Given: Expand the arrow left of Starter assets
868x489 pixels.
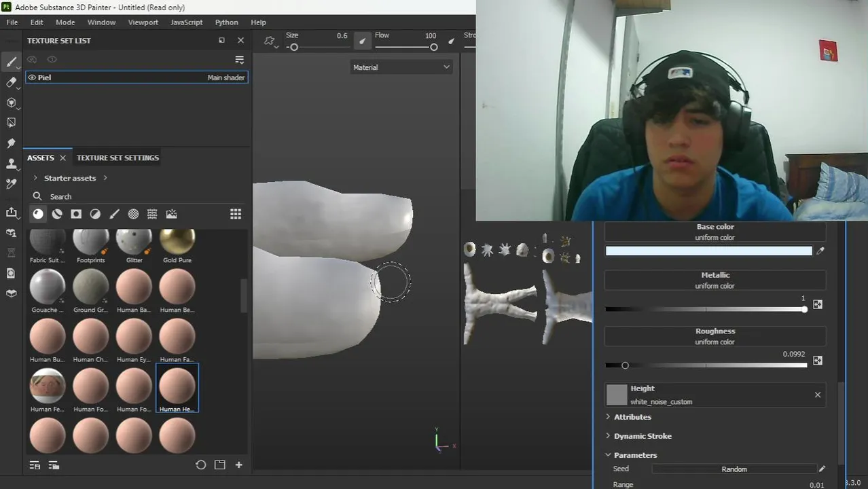Looking at the screenshot, I should (x=35, y=178).
